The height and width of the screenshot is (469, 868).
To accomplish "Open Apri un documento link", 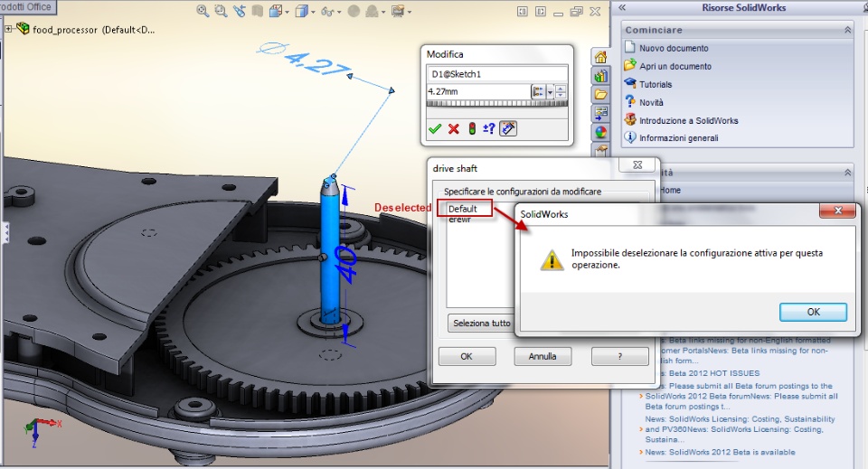I will click(675, 66).
